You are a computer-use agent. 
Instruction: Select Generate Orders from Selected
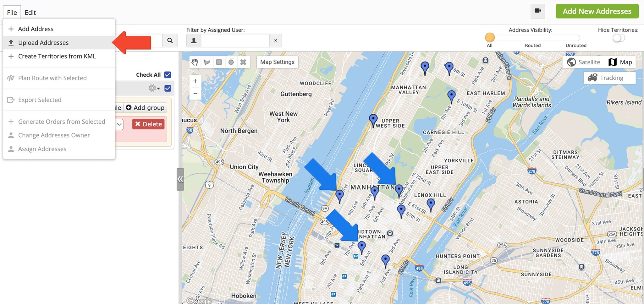pos(59,122)
